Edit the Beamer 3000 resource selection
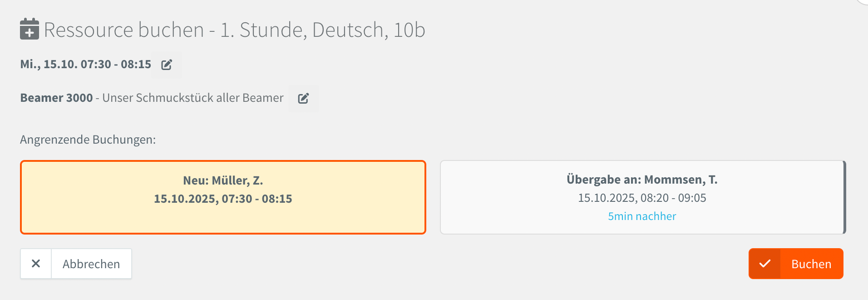868x300 pixels. [303, 98]
